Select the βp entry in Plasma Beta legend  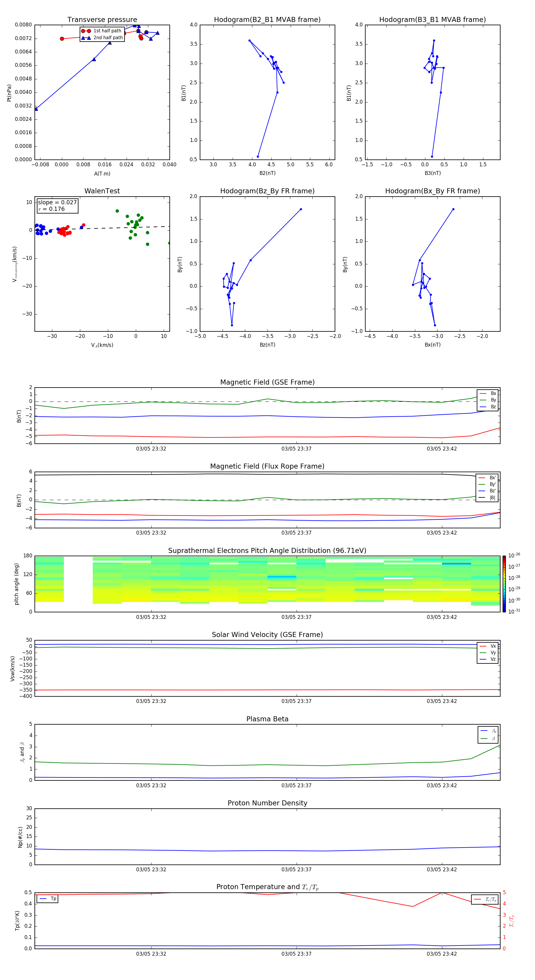[488, 731]
